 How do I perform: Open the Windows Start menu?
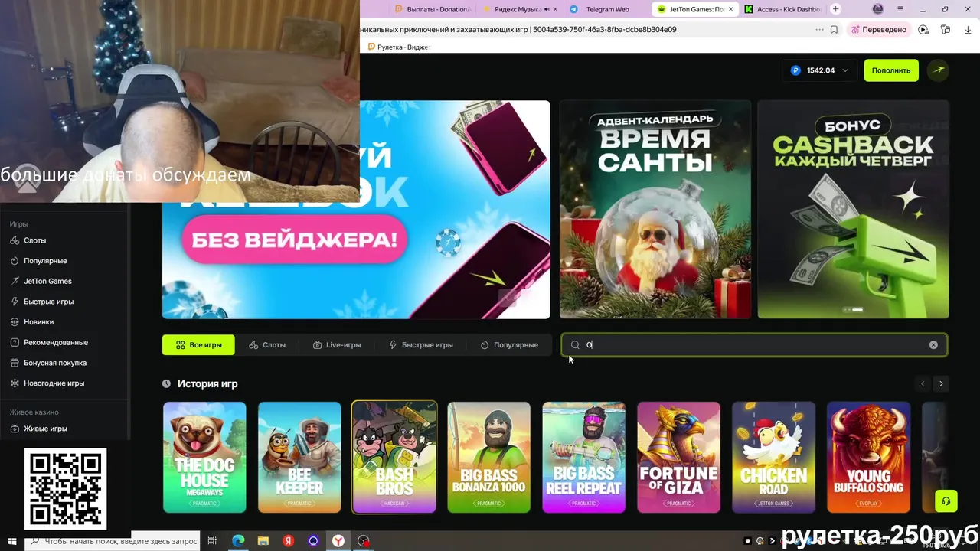coord(11,541)
